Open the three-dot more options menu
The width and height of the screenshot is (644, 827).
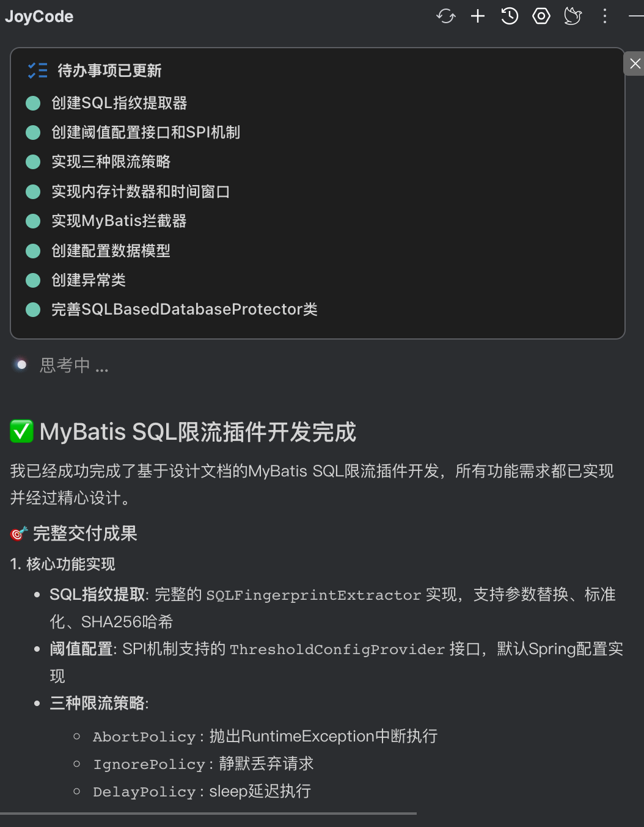coord(605,16)
